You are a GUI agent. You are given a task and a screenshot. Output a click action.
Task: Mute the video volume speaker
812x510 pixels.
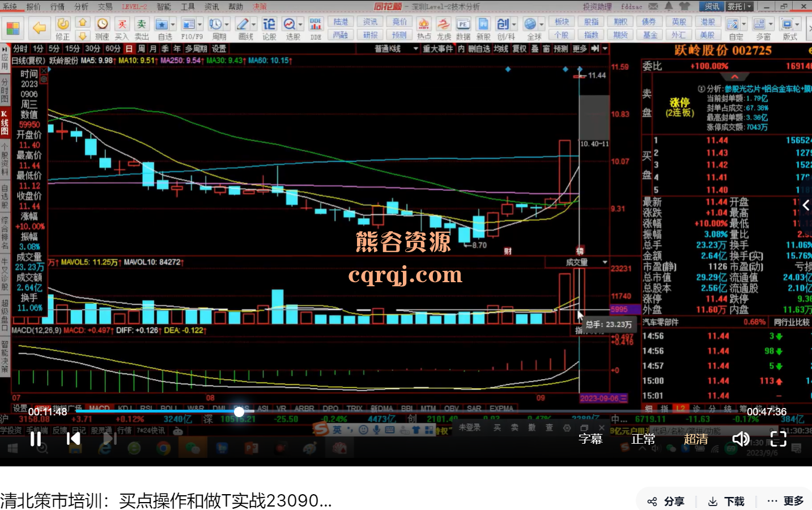tap(741, 439)
